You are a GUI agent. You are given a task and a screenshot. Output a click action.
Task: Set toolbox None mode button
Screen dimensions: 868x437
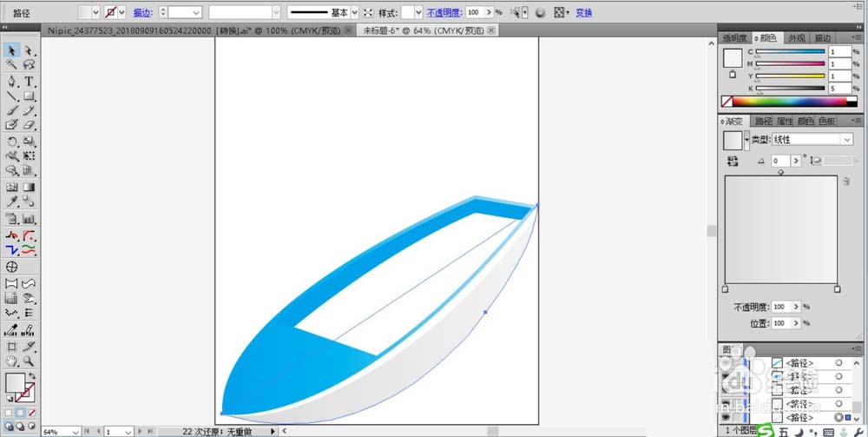tap(32, 413)
